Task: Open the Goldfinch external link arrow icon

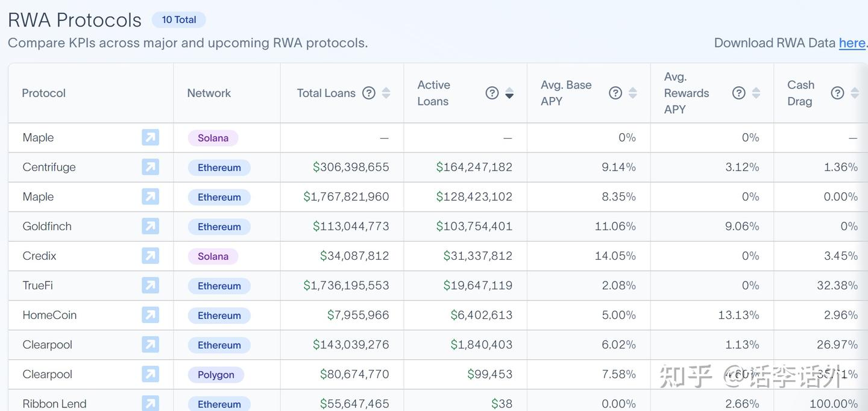Action: click(x=150, y=226)
